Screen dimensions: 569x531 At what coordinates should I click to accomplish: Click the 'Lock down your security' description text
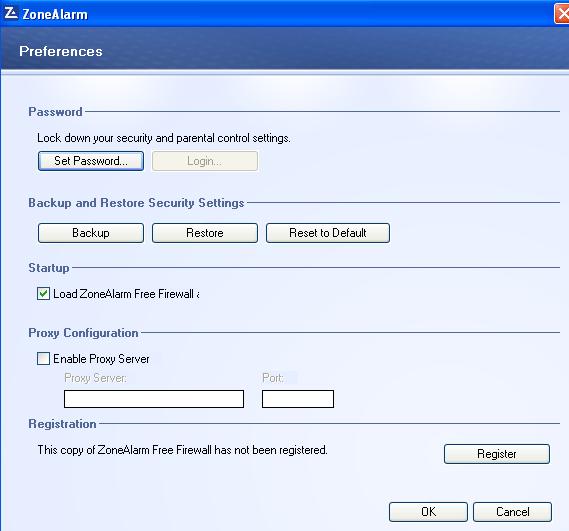(164, 138)
